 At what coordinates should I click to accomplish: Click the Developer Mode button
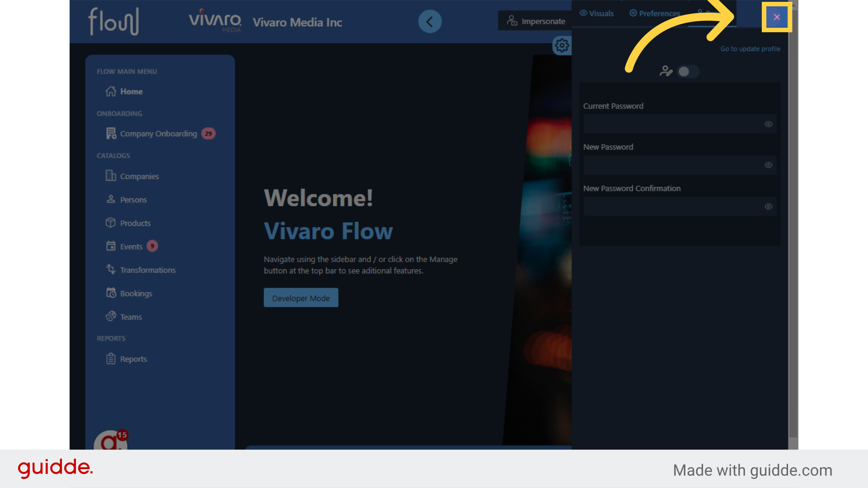301,298
